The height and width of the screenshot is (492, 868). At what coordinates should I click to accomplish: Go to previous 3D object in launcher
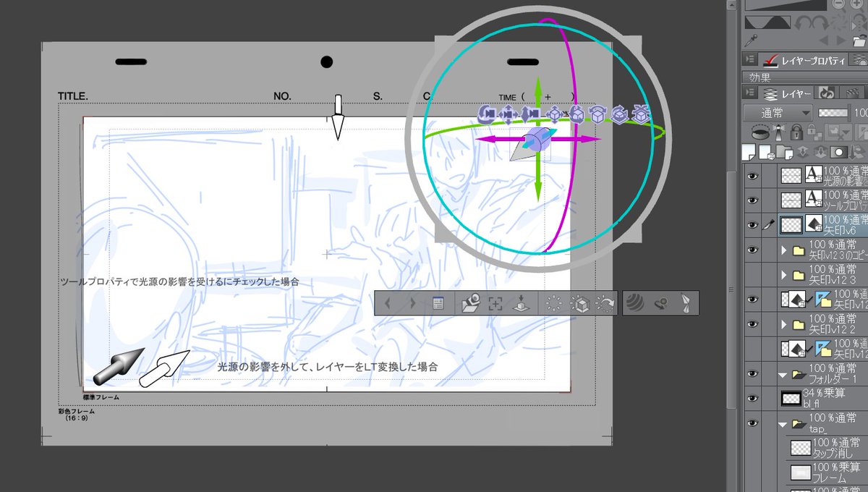pyautogui.click(x=388, y=304)
